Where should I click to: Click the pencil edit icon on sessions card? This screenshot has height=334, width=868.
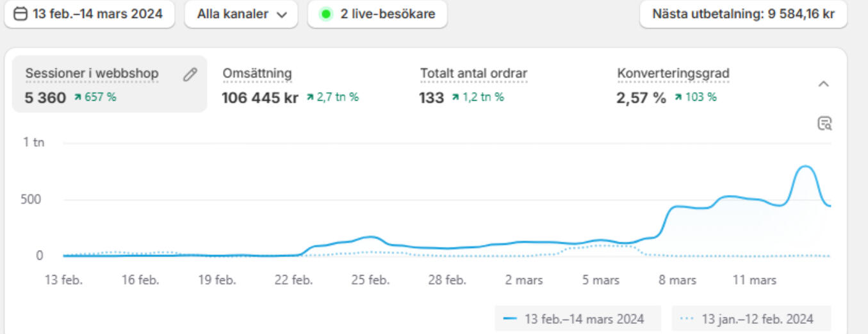pyautogui.click(x=190, y=74)
